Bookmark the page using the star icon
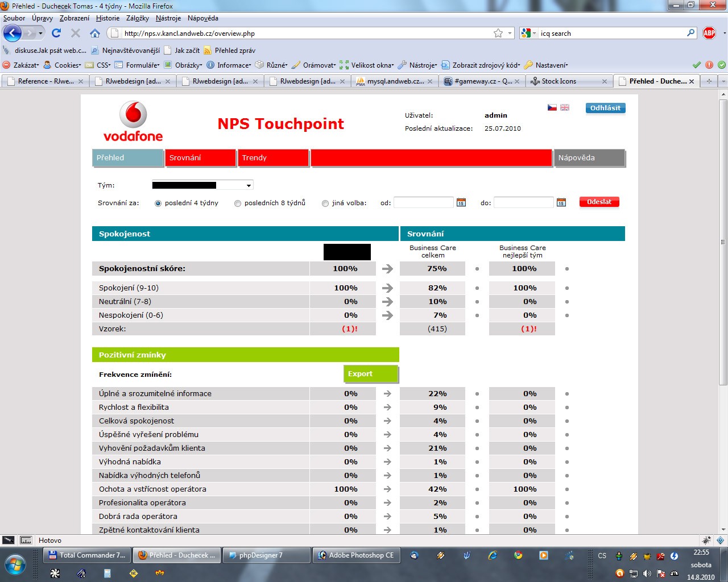The image size is (728, 582). (x=498, y=33)
